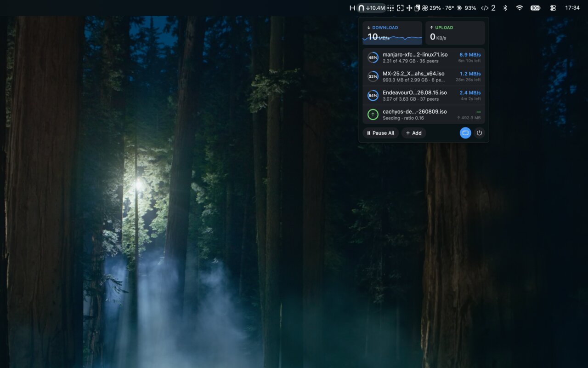Open Control Center in the menu bar

[x=553, y=8]
